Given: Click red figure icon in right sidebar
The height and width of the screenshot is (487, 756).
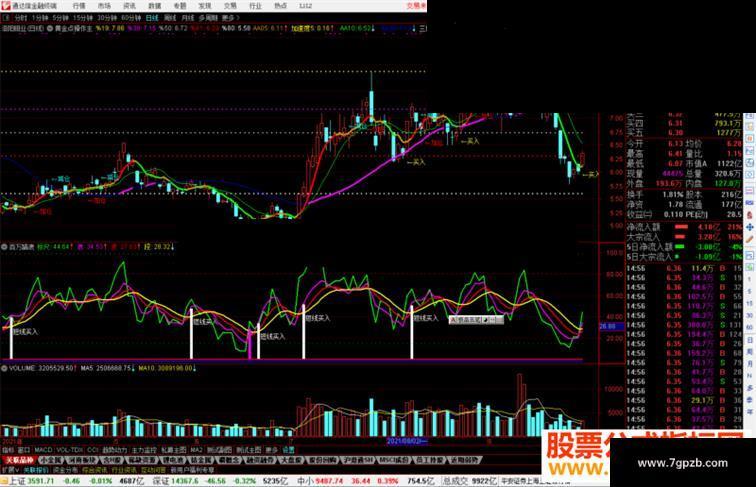Looking at the screenshot, I should 749,215.
